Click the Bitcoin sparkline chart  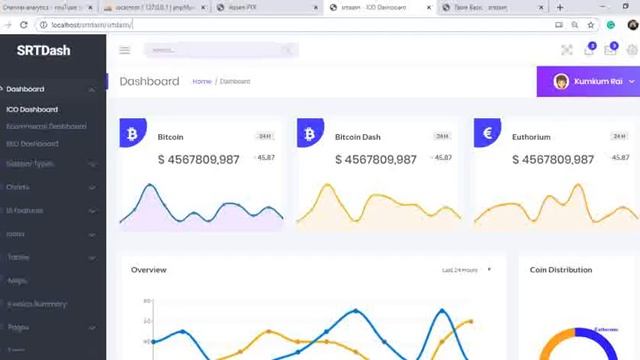[201, 207]
